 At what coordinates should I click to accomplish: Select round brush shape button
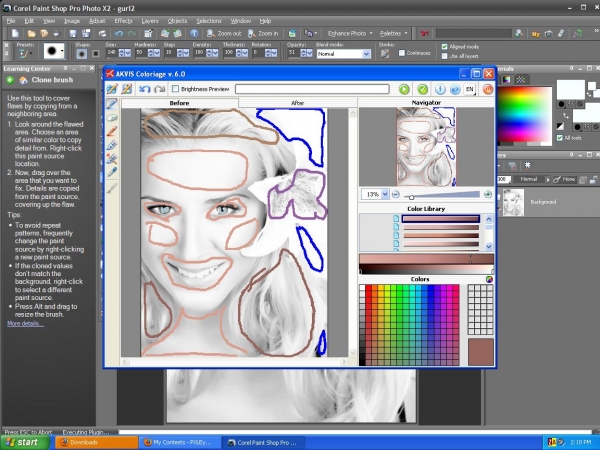81,54
